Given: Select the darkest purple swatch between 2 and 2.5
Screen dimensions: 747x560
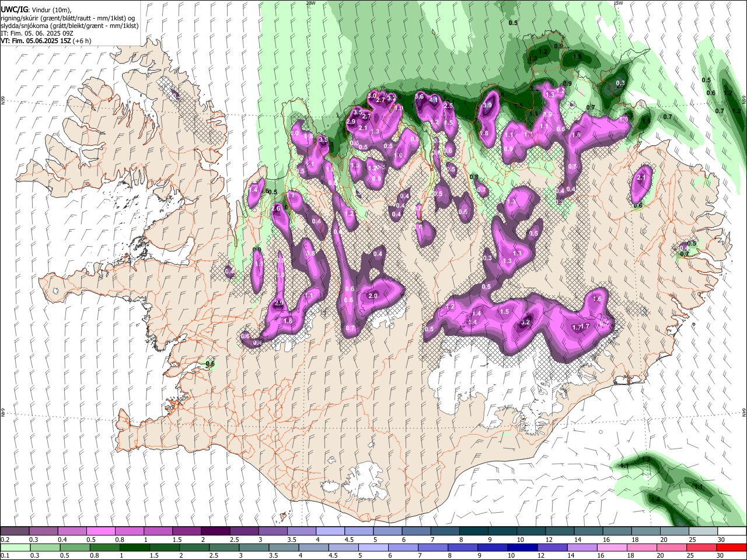Looking at the screenshot, I should (x=215, y=531).
